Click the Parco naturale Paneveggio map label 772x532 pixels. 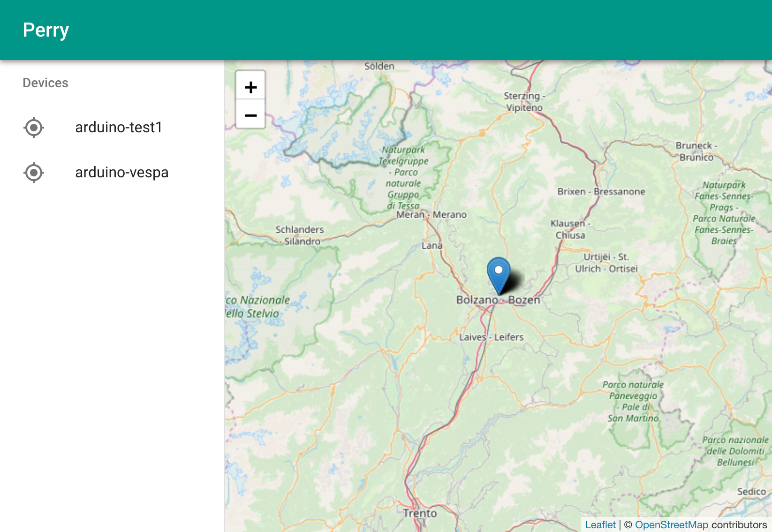point(633,401)
